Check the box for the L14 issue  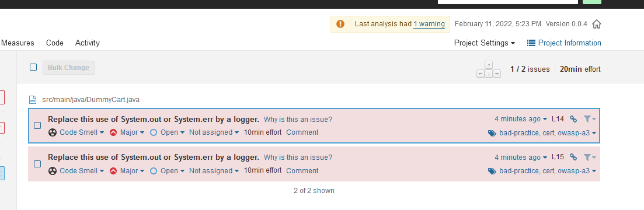37,125
